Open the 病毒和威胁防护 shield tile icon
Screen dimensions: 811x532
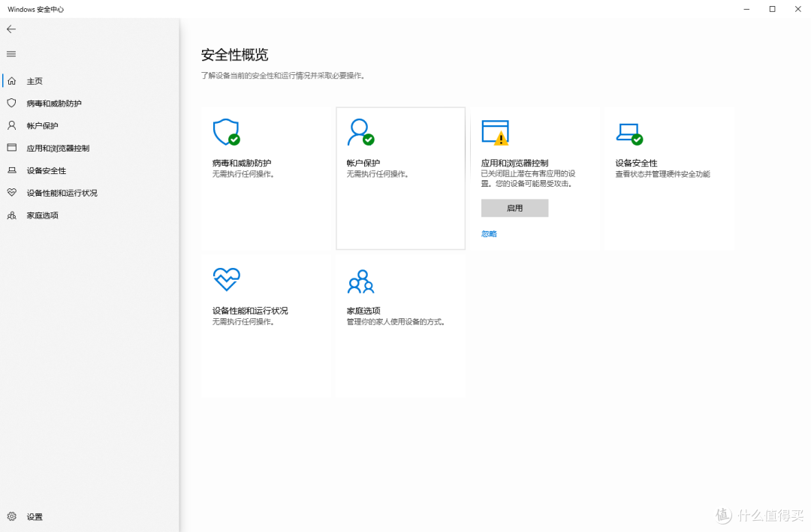point(227,132)
